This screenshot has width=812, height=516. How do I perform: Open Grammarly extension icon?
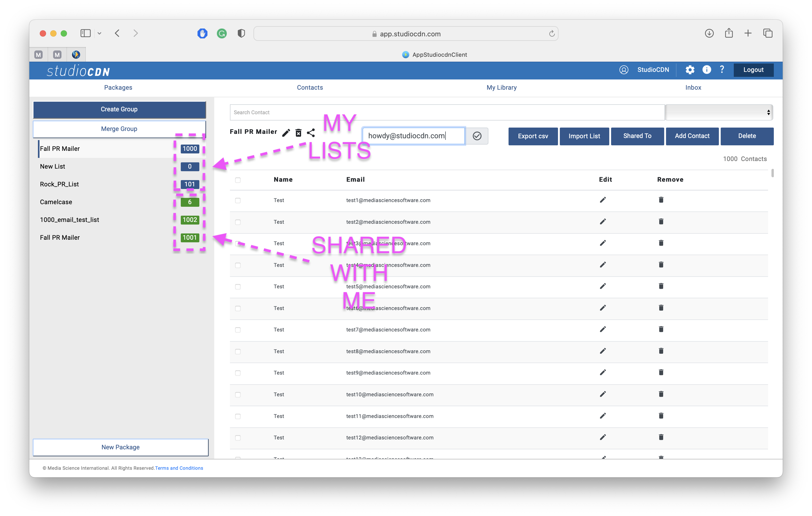[222, 33]
